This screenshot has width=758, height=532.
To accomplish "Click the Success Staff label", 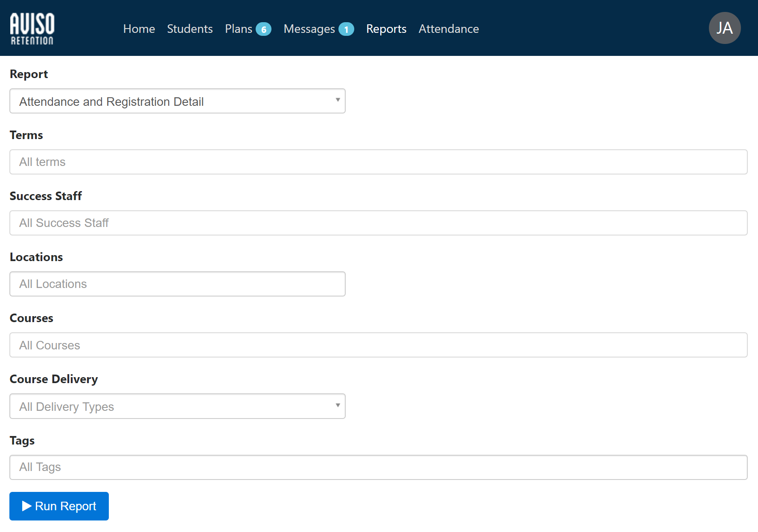I will (x=46, y=196).
